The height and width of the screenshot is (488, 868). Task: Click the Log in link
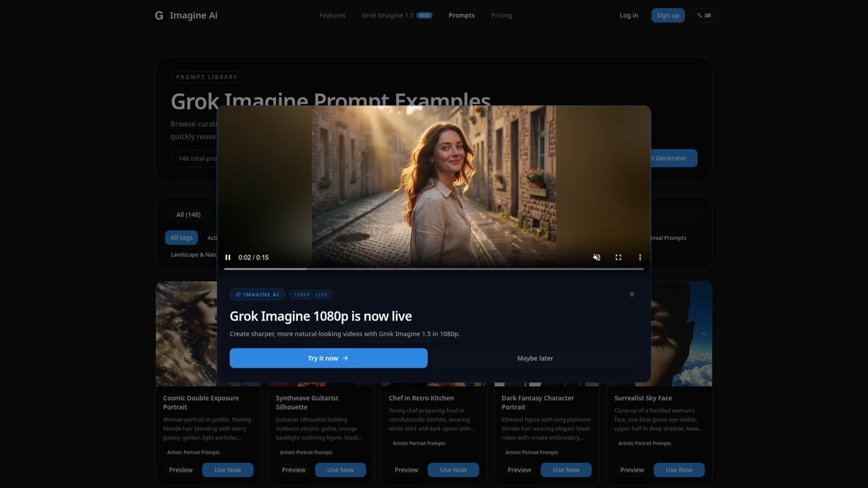click(629, 15)
